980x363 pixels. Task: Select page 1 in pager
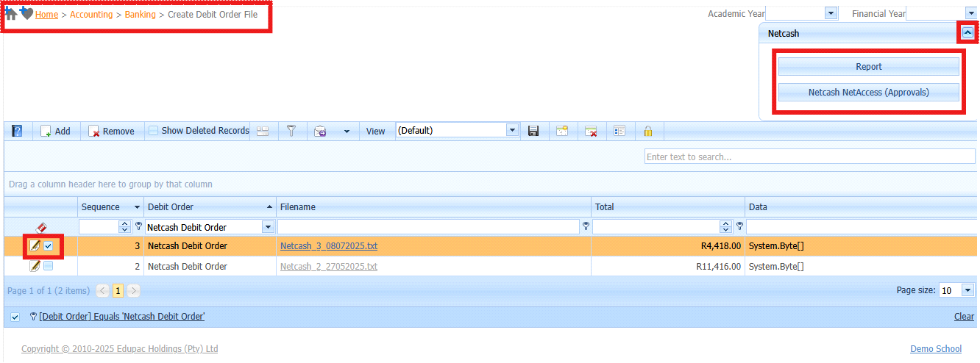click(118, 291)
